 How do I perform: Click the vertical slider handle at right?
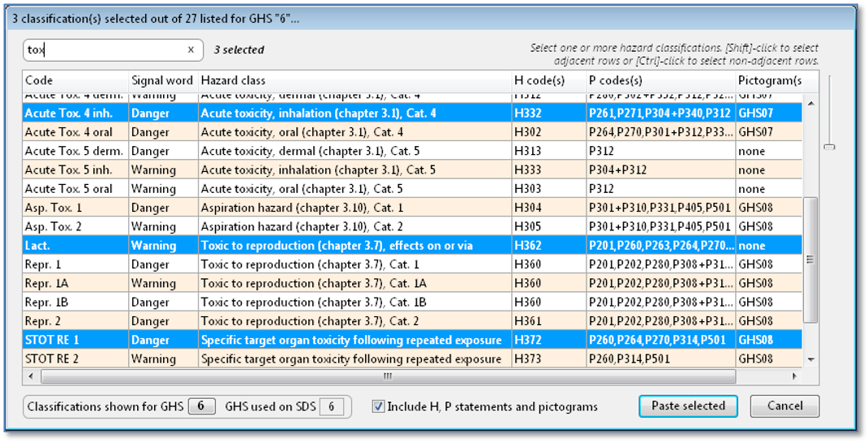tap(829, 147)
